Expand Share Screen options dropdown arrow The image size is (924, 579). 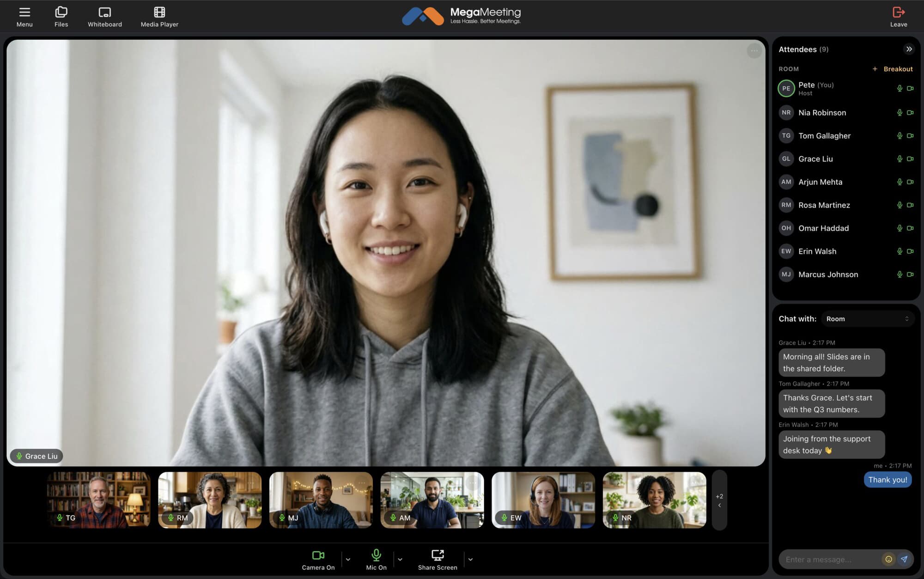coord(470,560)
